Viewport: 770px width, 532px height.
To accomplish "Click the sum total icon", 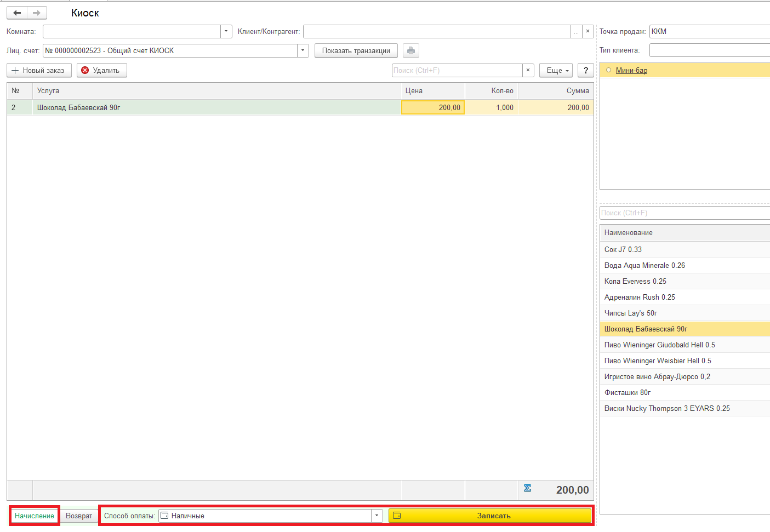I will (x=527, y=488).
